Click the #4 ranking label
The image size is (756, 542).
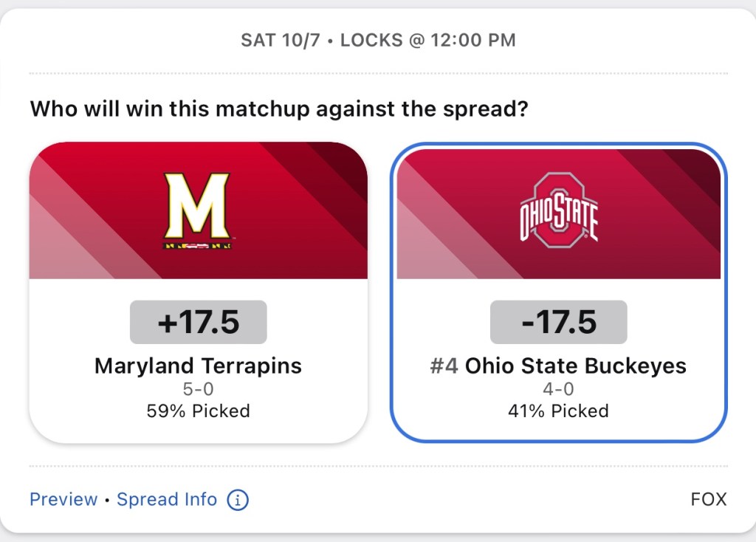(444, 366)
